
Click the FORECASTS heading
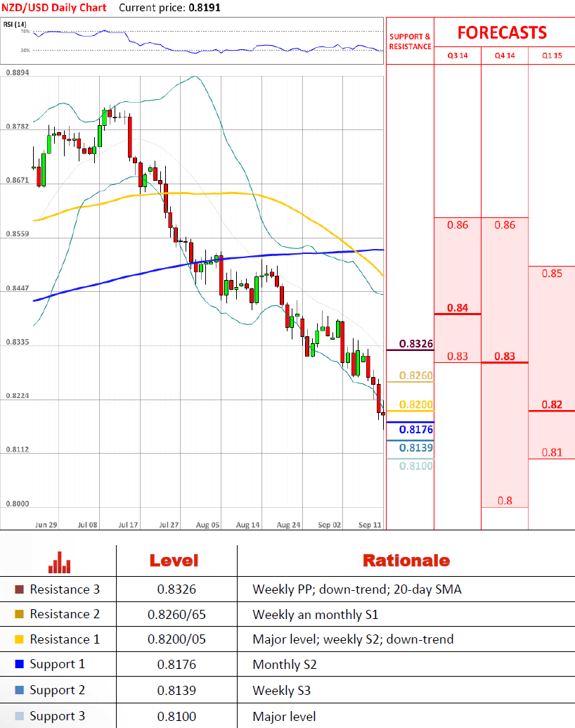502,32
